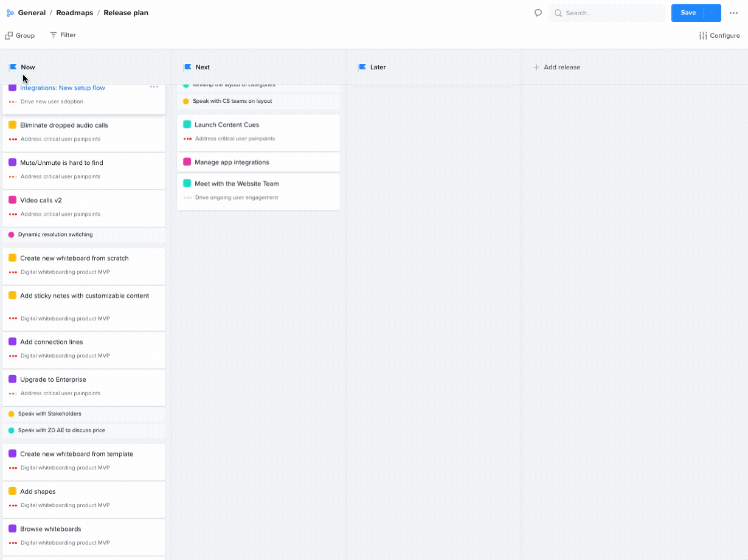This screenshot has height=560, width=748.
Task: Open the Integrations: New setup flow link
Action: click(63, 88)
